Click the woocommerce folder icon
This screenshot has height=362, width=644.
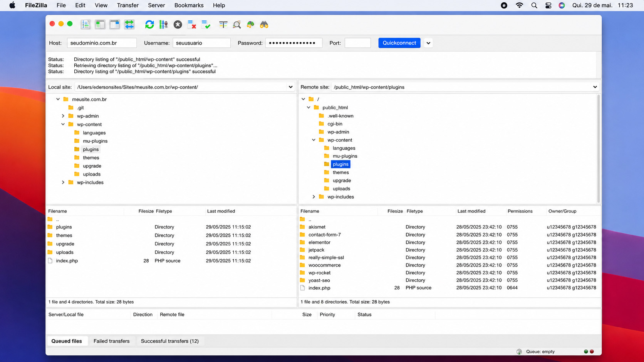(302, 265)
